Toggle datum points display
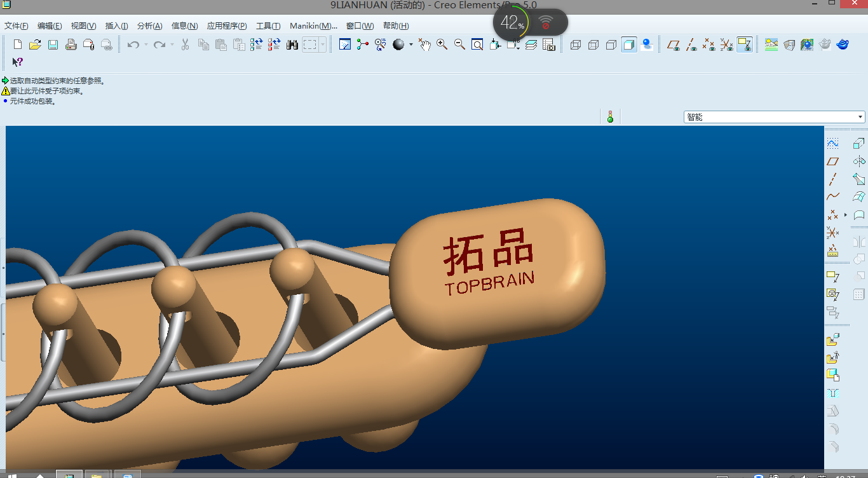The image size is (868, 478). tap(709, 44)
